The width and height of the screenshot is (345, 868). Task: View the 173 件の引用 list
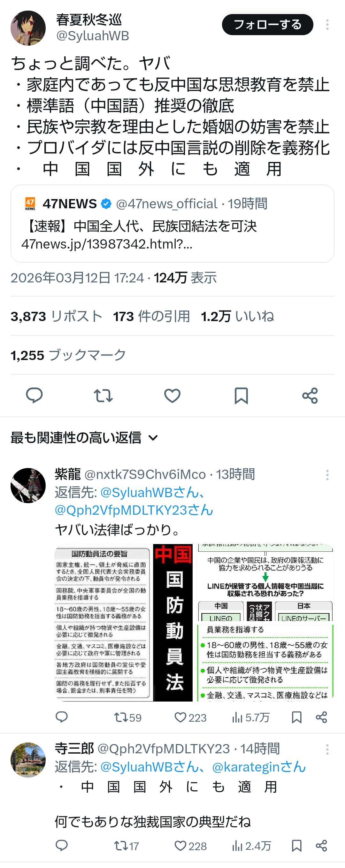pyautogui.click(x=152, y=316)
